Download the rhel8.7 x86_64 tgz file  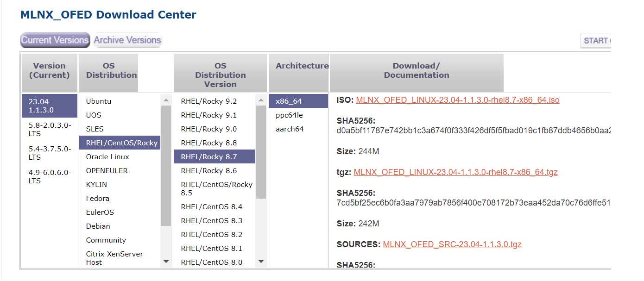pyautogui.click(x=455, y=172)
